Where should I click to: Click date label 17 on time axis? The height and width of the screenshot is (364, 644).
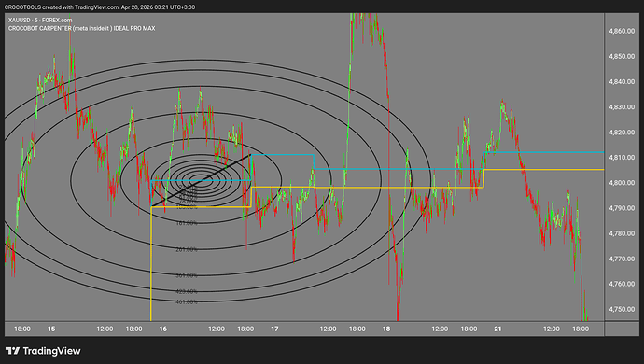pos(274,329)
